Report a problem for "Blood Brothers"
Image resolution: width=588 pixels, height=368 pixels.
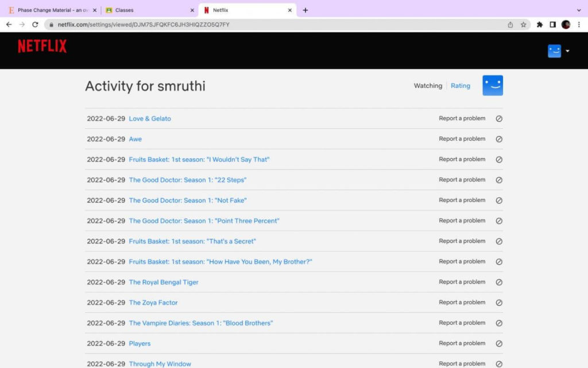pos(462,323)
